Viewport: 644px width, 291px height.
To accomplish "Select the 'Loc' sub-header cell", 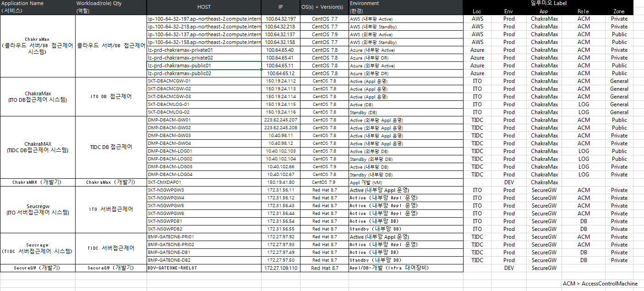I will click(x=477, y=11).
